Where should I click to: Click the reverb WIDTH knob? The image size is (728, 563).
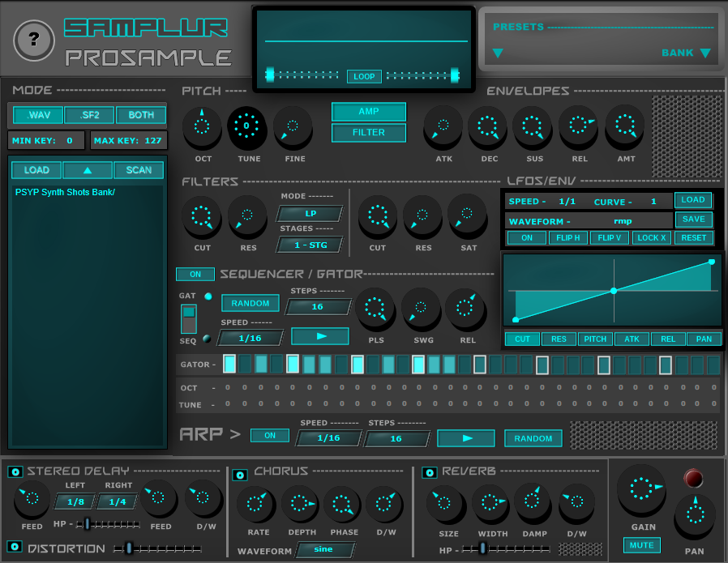click(490, 503)
